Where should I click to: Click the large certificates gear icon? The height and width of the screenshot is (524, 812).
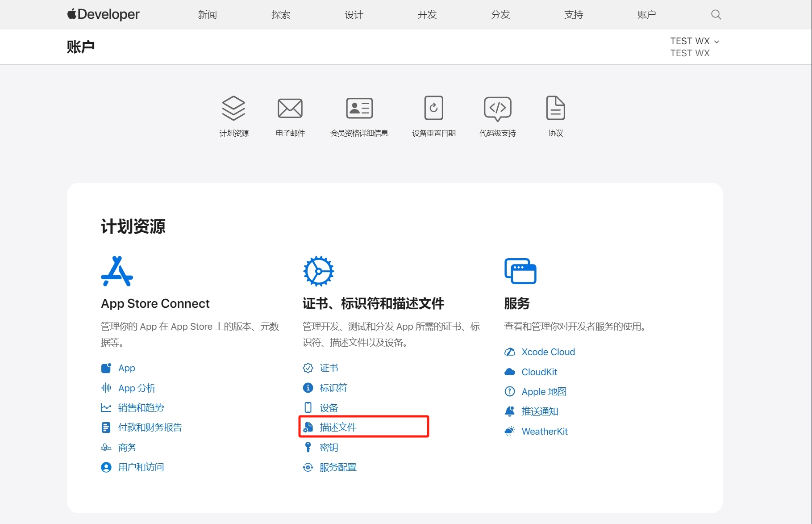[x=318, y=271]
